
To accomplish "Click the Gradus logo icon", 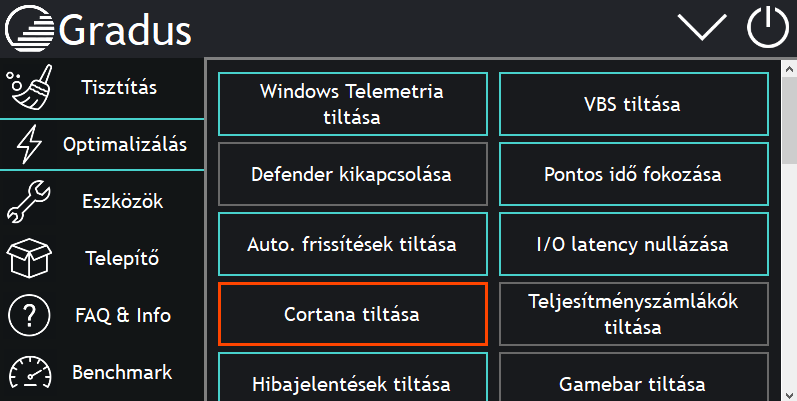I will pyautogui.click(x=30, y=30).
